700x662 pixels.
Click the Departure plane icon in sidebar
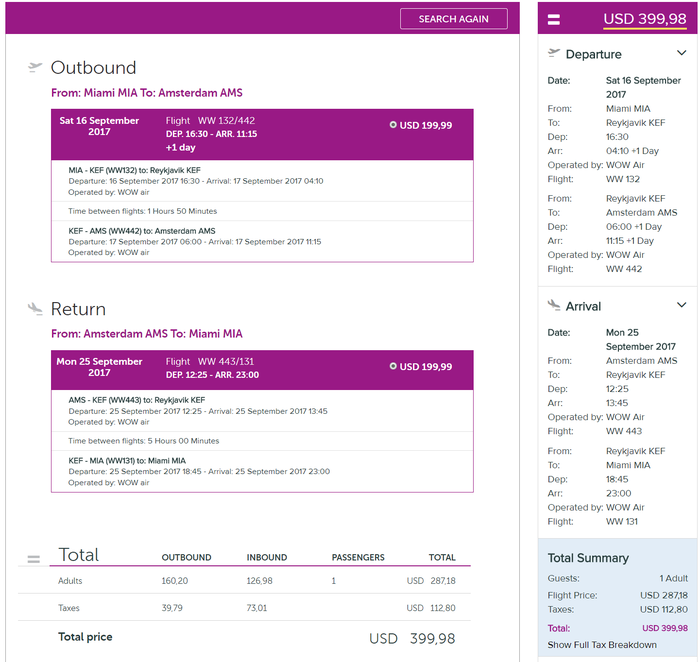click(x=554, y=53)
